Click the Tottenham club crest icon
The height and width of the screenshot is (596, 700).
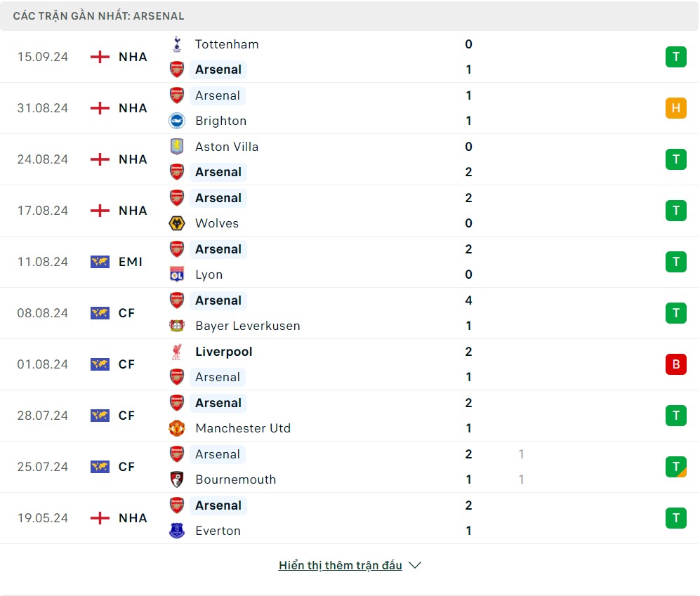(177, 44)
